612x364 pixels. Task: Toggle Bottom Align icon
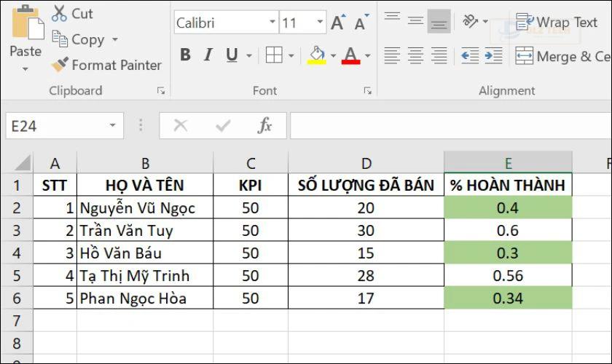439,21
